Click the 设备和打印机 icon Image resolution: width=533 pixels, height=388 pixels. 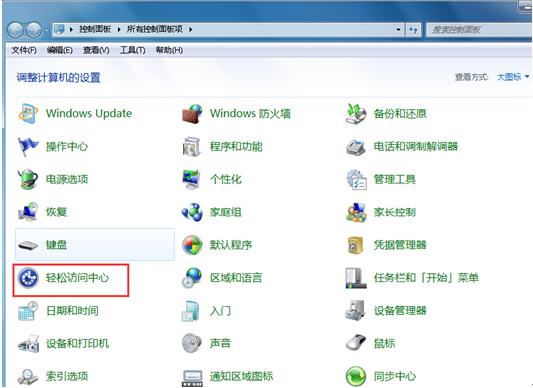28,343
